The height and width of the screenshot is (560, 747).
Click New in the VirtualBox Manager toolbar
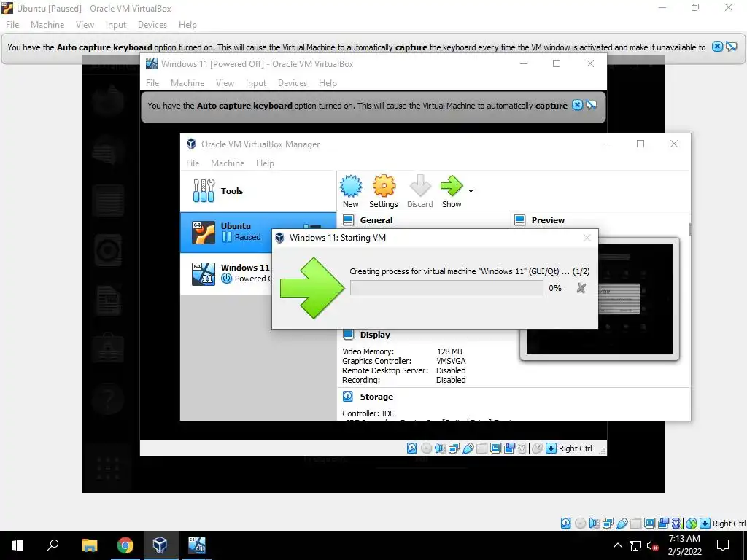[351, 192]
